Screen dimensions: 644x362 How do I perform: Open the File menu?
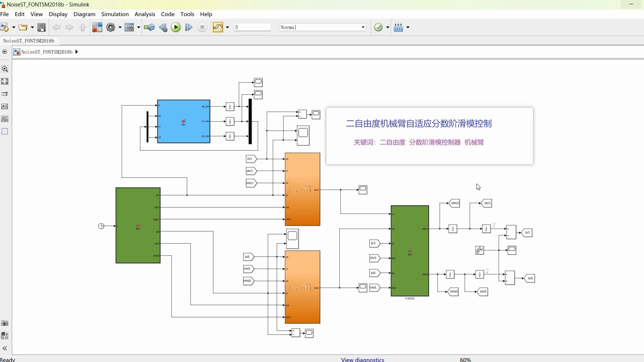(5, 14)
